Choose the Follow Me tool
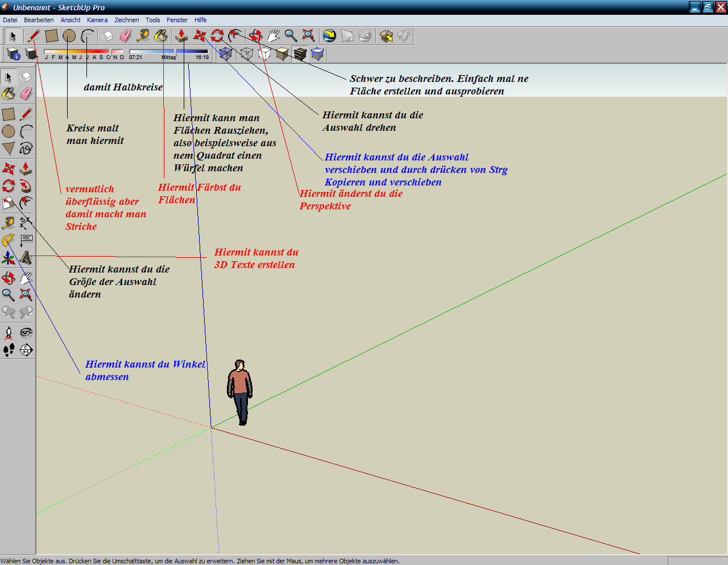 26,186
